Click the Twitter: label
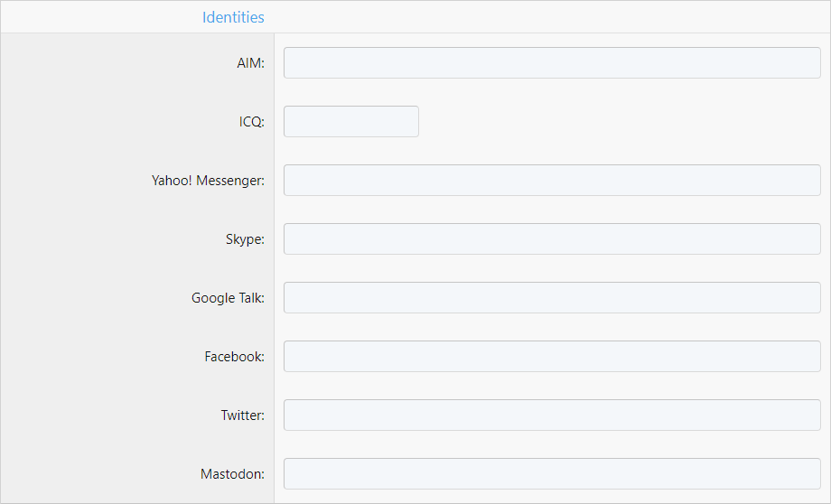The image size is (831, 504). click(x=243, y=415)
